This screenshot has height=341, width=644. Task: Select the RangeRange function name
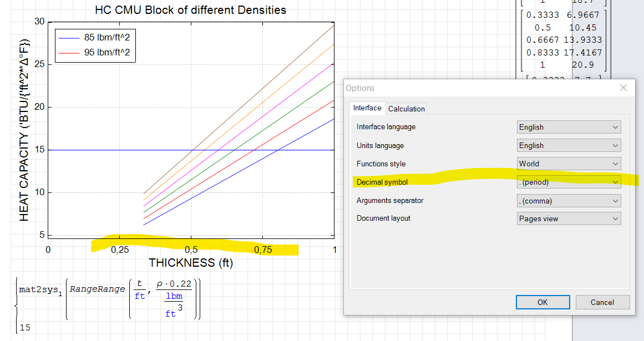coord(97,289)
